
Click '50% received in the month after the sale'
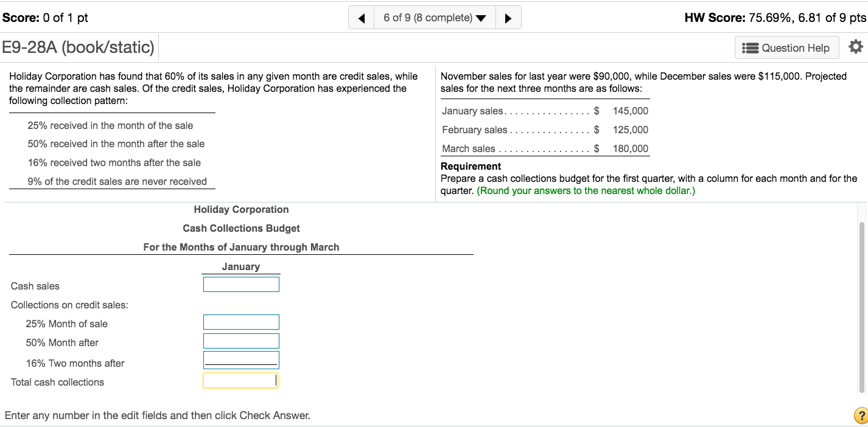point(116,144)
